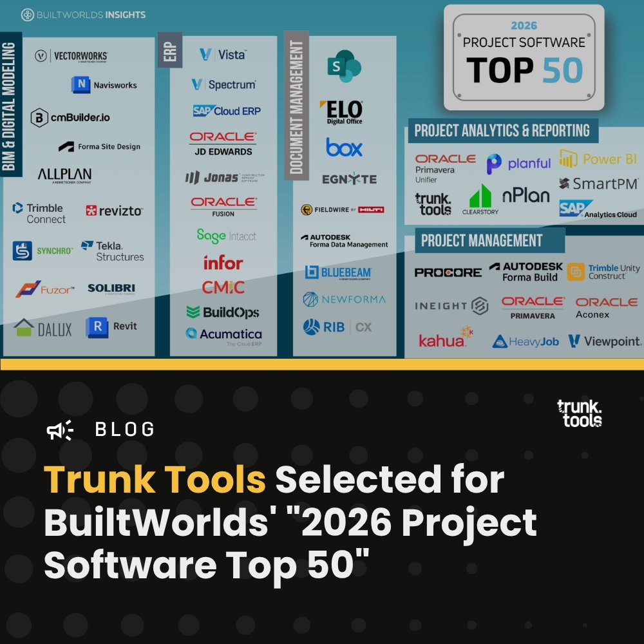Select the cmBuilder.io logo
This screenshot has height=644, width=644.
[x=70, y=117]
